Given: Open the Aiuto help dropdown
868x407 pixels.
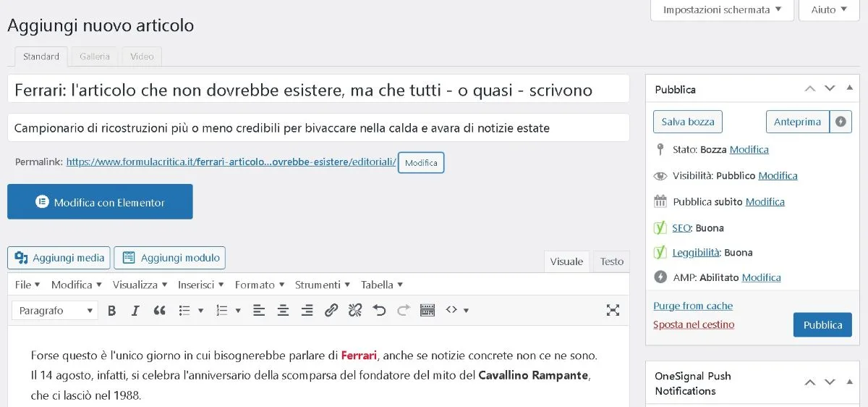Looking at the screenshot, I should [x=828, y=10].
